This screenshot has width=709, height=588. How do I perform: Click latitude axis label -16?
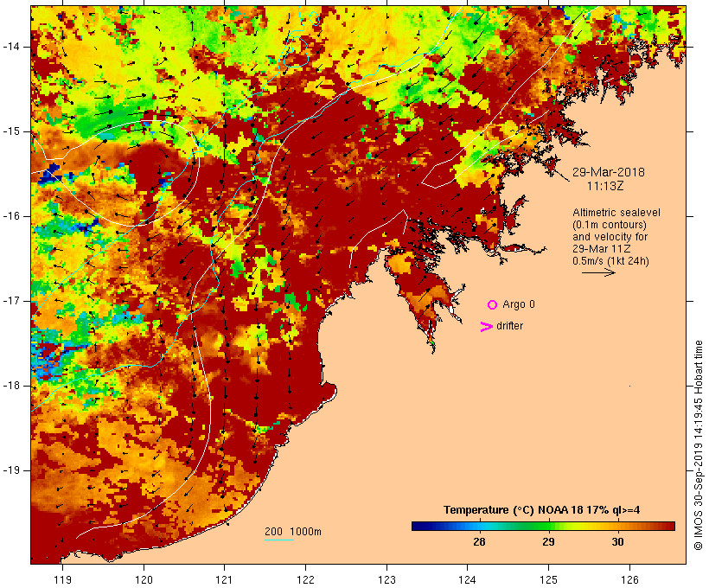point(11,216)
